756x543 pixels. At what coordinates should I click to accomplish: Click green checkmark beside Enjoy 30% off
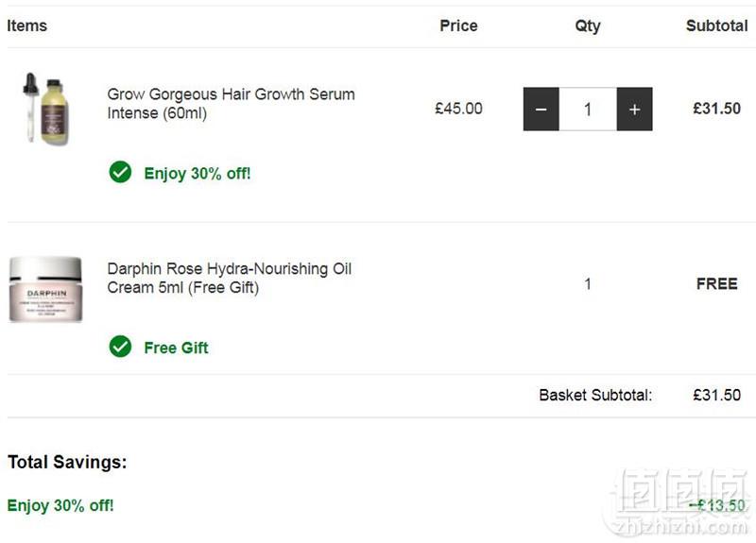pyautogui.click(x=120, y=172)
